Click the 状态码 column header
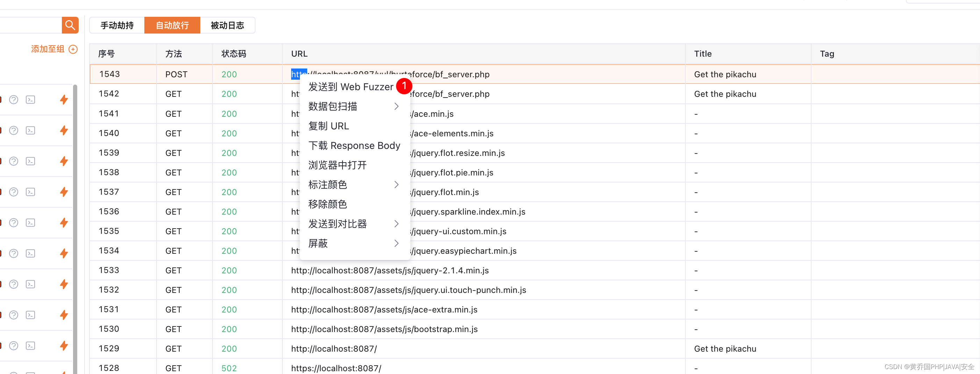This screenshot has height=374, width=980. (247, 53)
